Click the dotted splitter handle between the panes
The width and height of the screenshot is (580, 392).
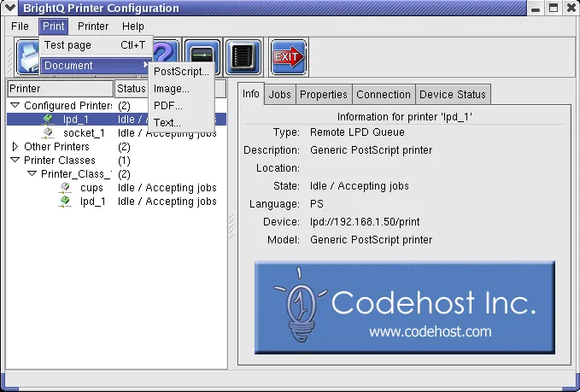[231, 226]
